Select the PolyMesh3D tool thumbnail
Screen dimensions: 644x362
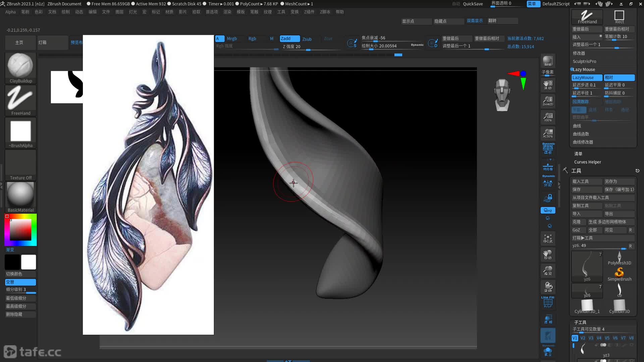[619, 258]
